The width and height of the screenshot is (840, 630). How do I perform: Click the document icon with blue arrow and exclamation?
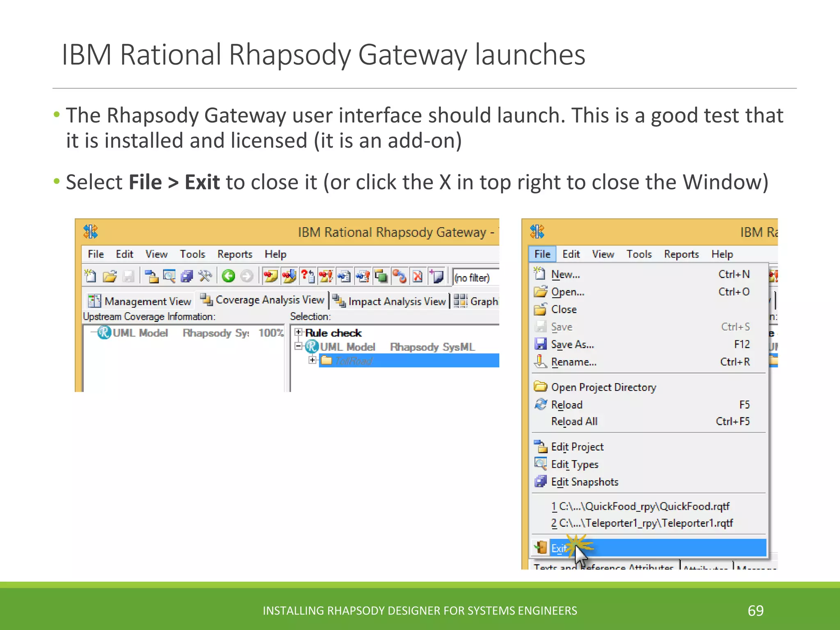[x=363, y=276]
